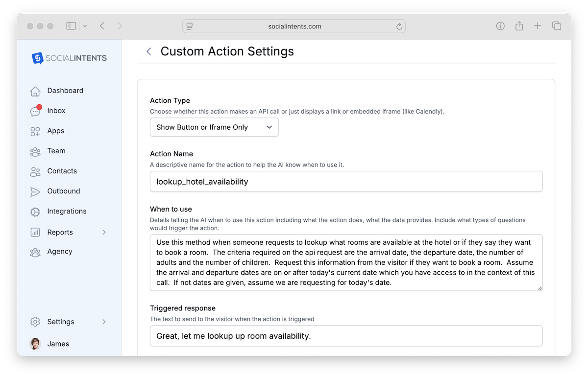
Task: Expand the Reports menu
Action: point(60,232)
